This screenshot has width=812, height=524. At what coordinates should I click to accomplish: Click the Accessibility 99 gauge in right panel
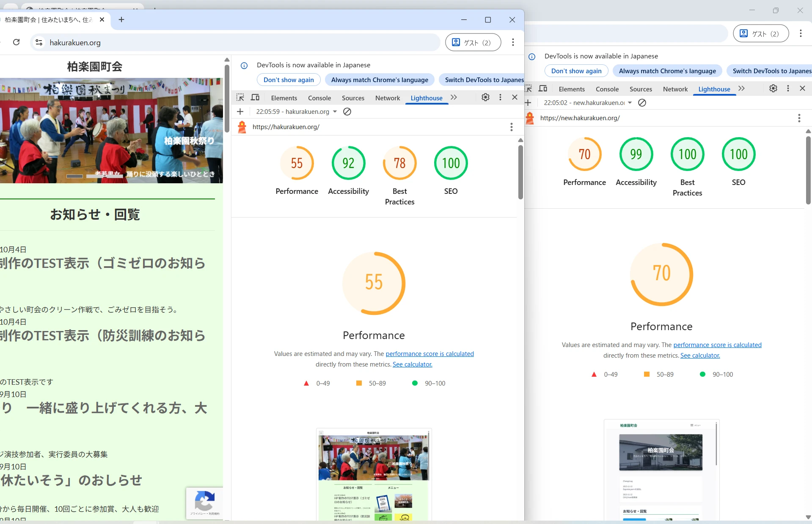tap(636, 154)
